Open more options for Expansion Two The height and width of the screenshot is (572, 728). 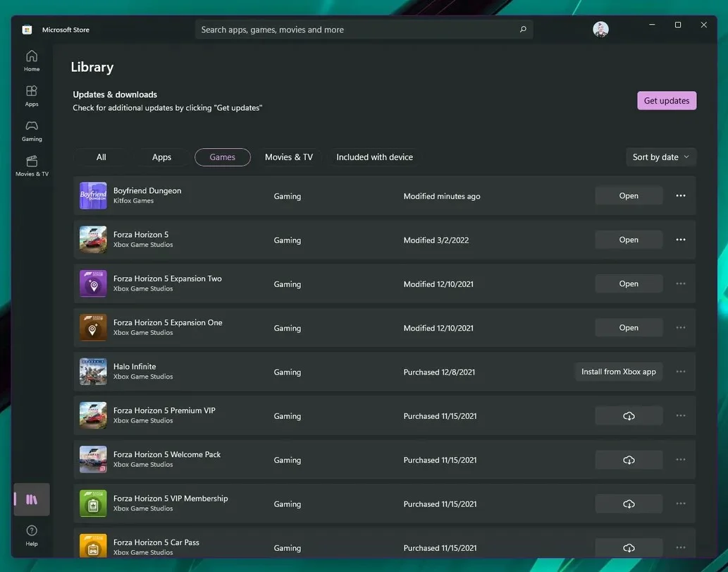pos(681,284)
